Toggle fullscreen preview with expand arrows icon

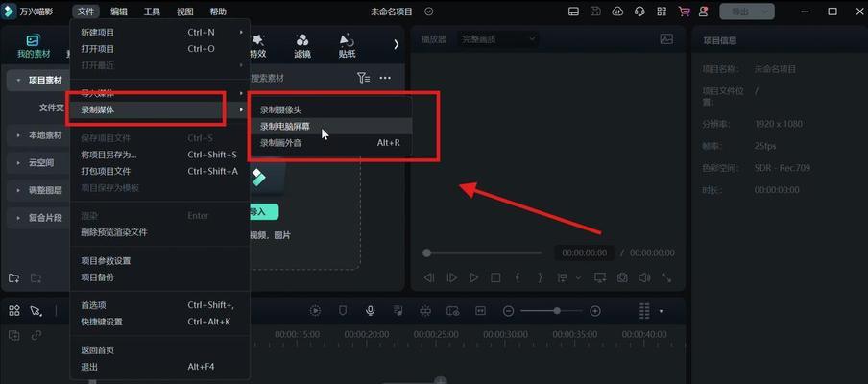666,277
